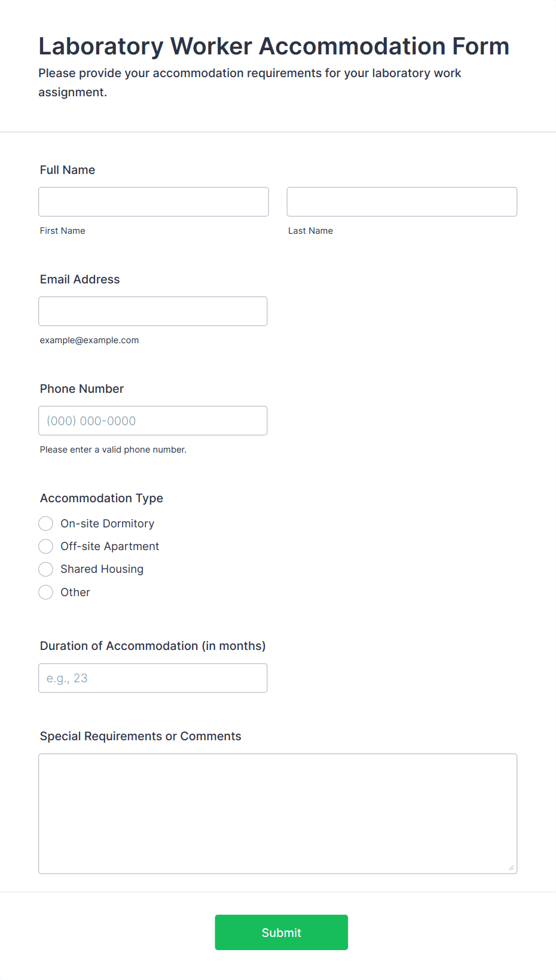Screen dimensions: 556x980
Task: Click the Special Requirements or Comments label
Action: coord(140,736)
